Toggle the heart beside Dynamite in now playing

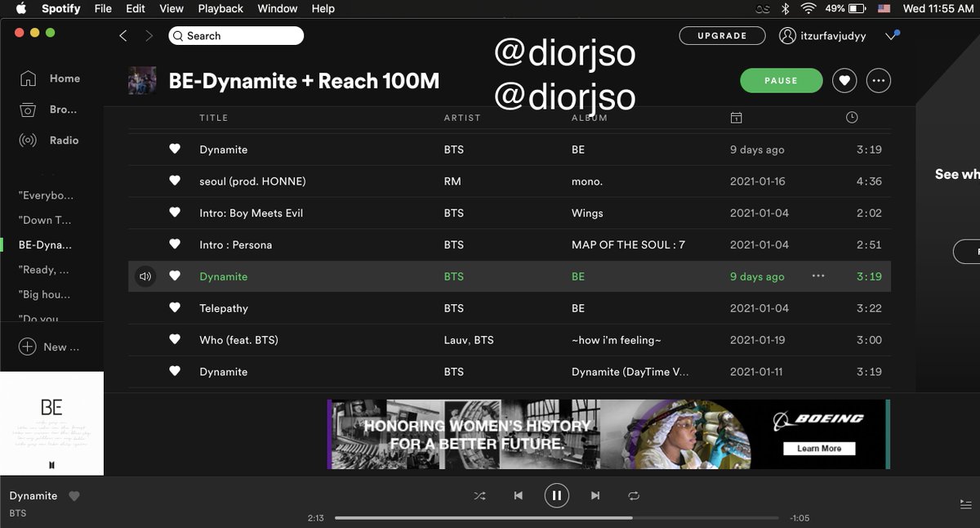point(74,496)
